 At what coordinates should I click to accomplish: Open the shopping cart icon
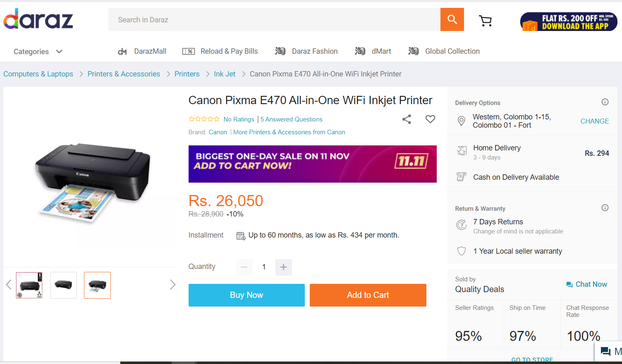click(x=485, y=21)
